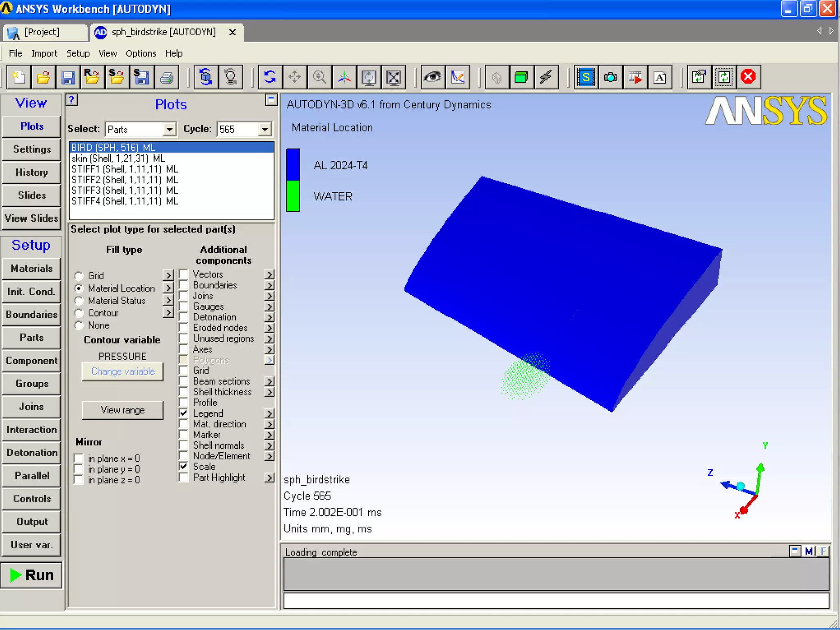Click the green WATER legend swatch

pyautogui.click(x=293, y=196)
